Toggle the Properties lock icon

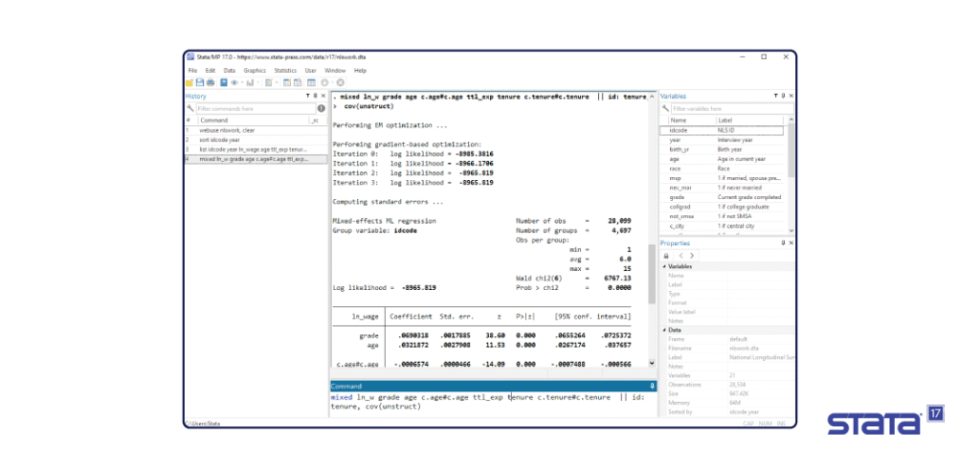(666, 256)
